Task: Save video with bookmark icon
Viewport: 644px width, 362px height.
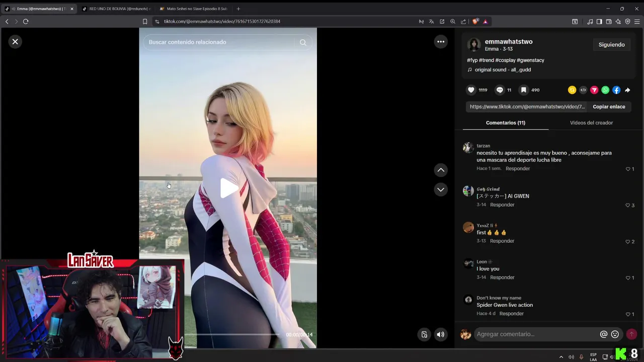Action: click(x=524, y=90)
